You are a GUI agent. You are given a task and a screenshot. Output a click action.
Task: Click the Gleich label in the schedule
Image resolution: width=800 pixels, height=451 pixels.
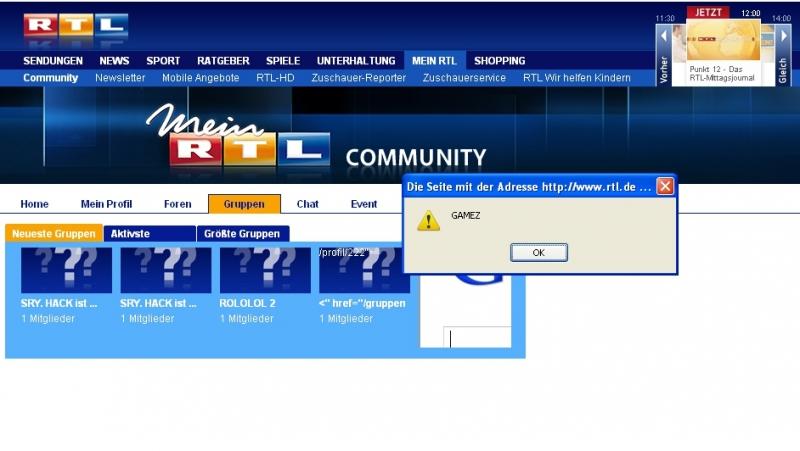click(783, 70)
